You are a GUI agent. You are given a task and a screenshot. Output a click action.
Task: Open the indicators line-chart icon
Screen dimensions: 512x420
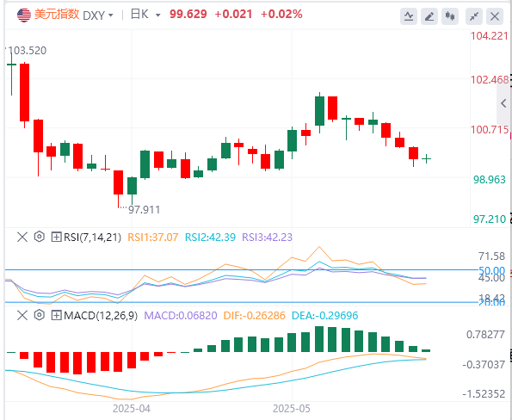click(x=409, y=16)
